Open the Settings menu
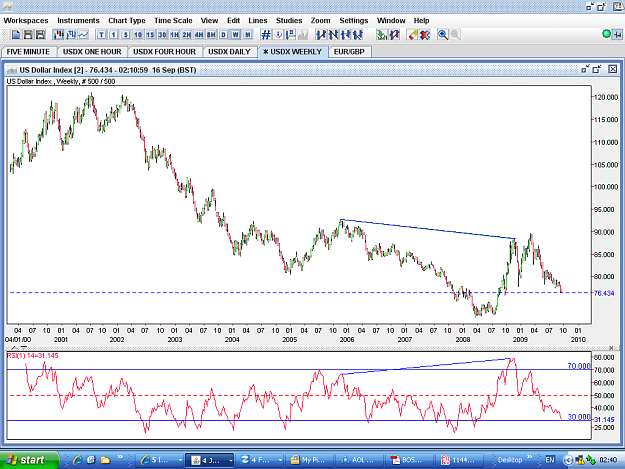 (x=354, y=20)
